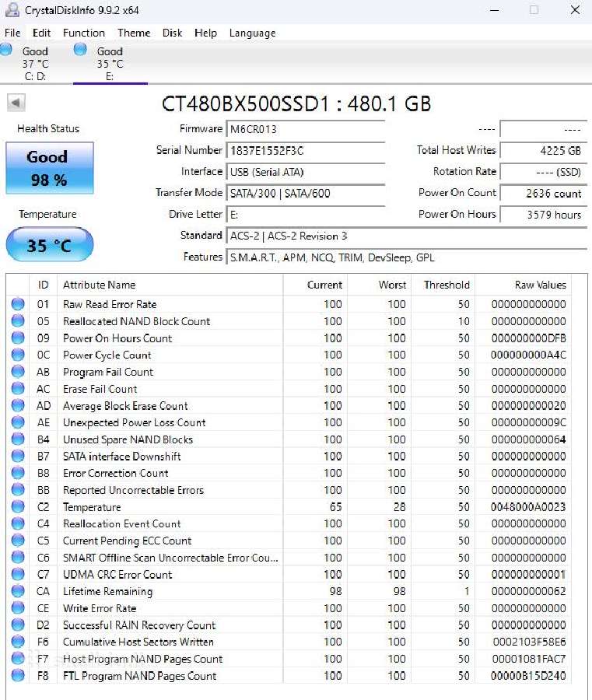
Task: Click the status orb for Raw Read Error Rate
Action: click(18, 304)
